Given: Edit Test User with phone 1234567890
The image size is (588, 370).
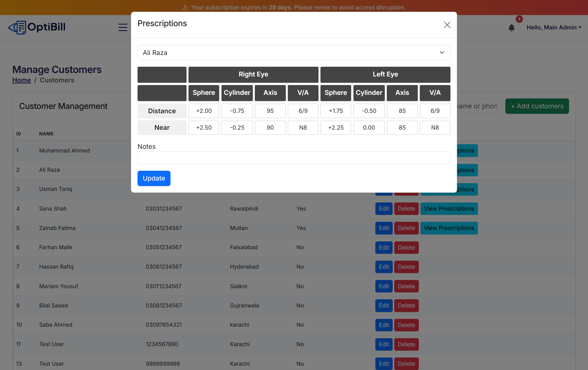Looking at the screenshot, I should point(384,344).
